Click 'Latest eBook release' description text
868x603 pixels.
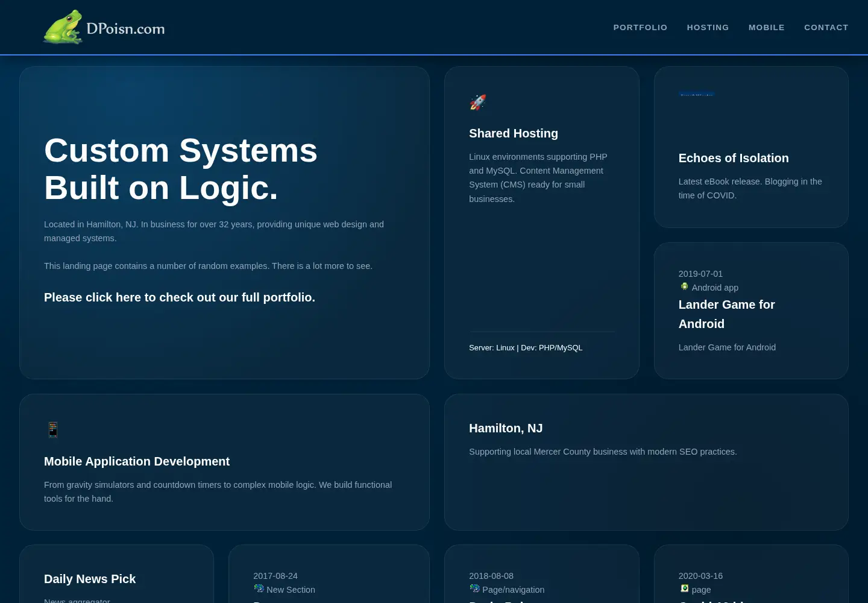tap(750, 188)
